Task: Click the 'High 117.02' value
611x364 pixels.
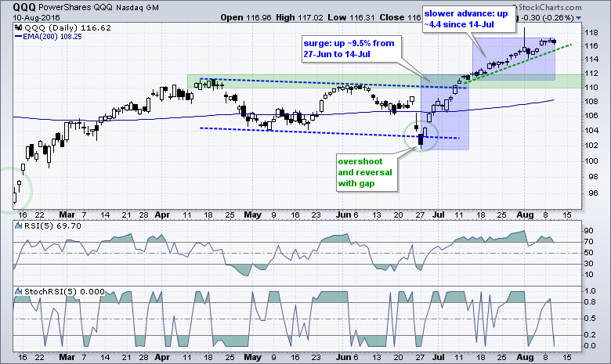Action: coord(300,17)
